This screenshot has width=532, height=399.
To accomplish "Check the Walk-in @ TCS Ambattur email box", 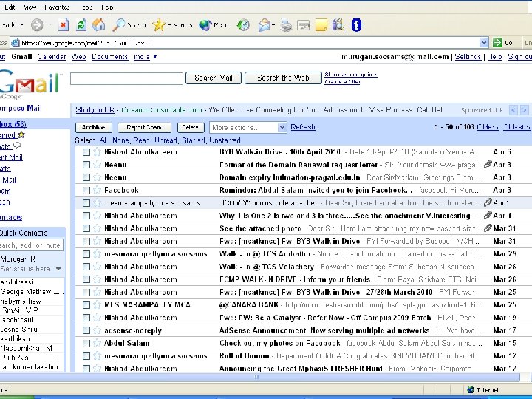I will point(86,254).
